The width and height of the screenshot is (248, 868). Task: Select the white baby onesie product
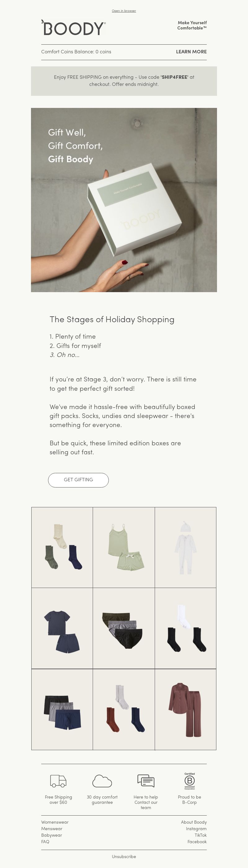pos(185,548)
